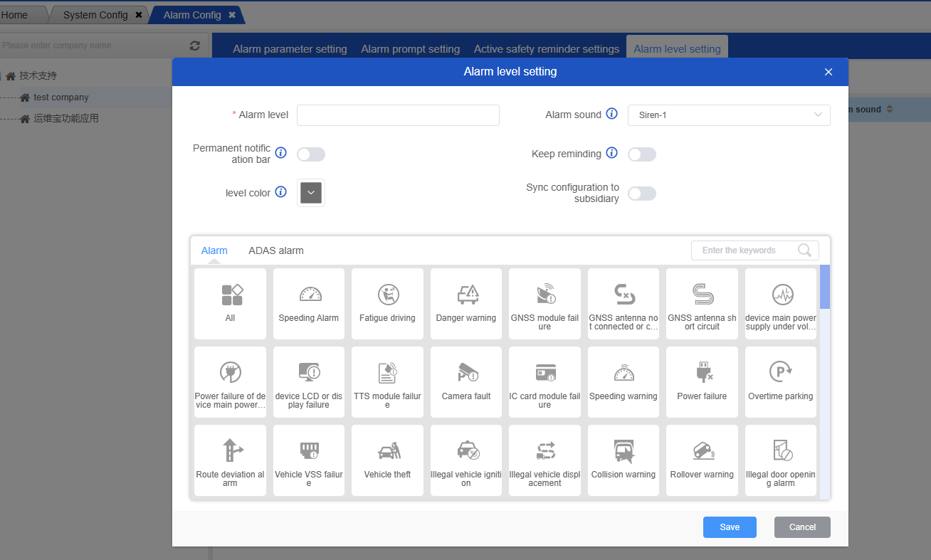Turn on the Keep reminding switch
This screenshot has width=931, height=560.
pyautogui.click(x=641, y=154)
